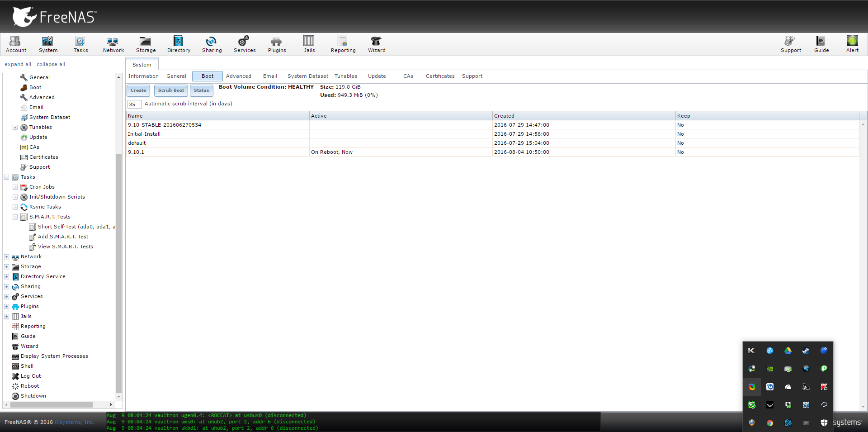The height and width of the screenshot is (432, 868).
Task: Select the 9.10.1 boot environment row
Action: coord(493,152)
